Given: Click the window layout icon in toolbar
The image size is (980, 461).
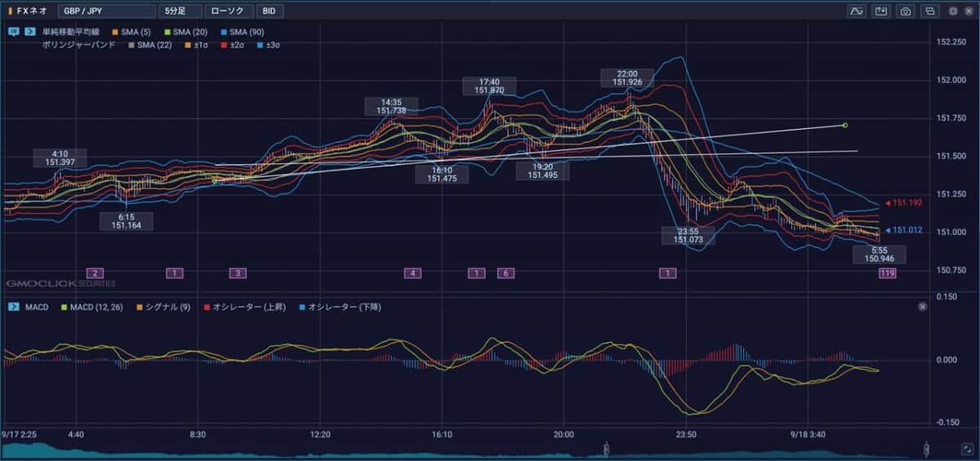Looking at the screenshot, I should [x=929, y=11].
